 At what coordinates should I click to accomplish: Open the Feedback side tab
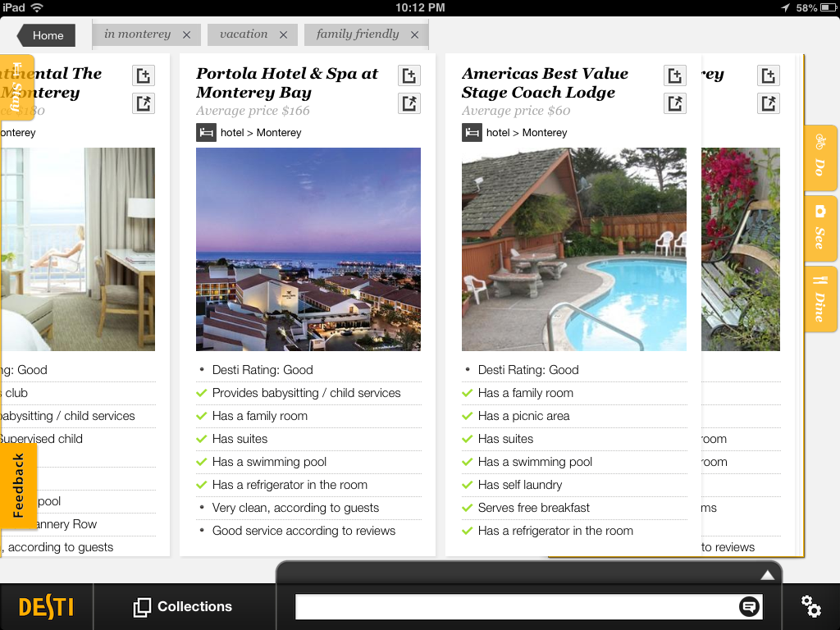18,486
